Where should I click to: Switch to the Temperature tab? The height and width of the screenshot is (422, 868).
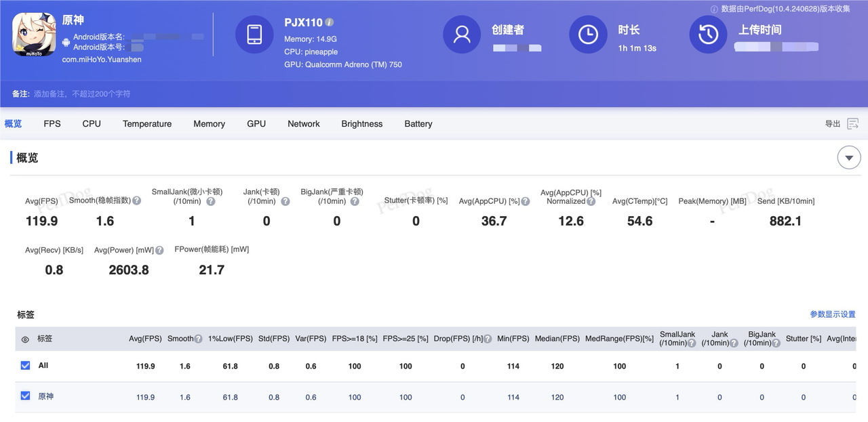tap(147, 123)
